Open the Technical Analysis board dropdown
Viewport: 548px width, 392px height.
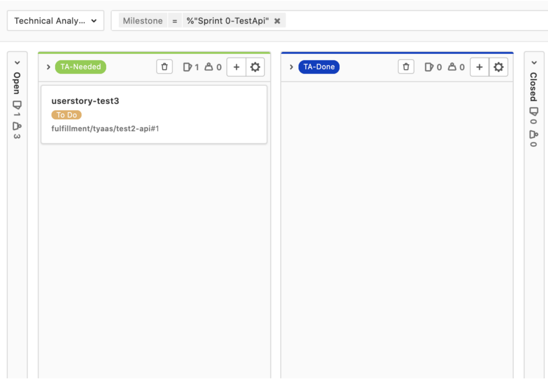(55, 21)
